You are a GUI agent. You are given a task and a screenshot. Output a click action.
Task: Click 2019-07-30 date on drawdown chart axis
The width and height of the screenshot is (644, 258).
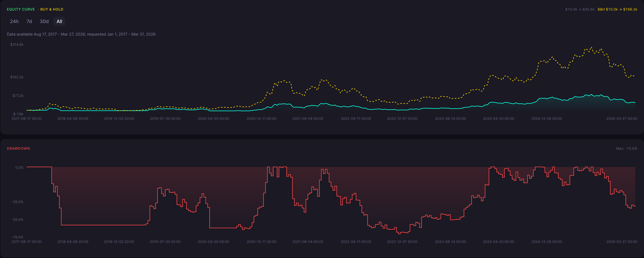point(165,242)
